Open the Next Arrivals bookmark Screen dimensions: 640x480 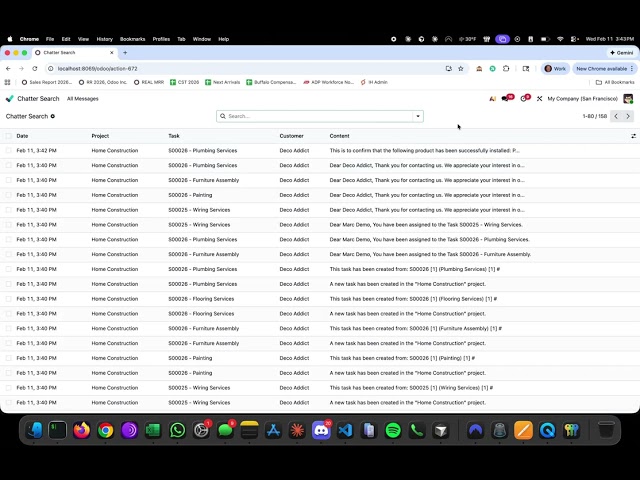pos(222,82)
